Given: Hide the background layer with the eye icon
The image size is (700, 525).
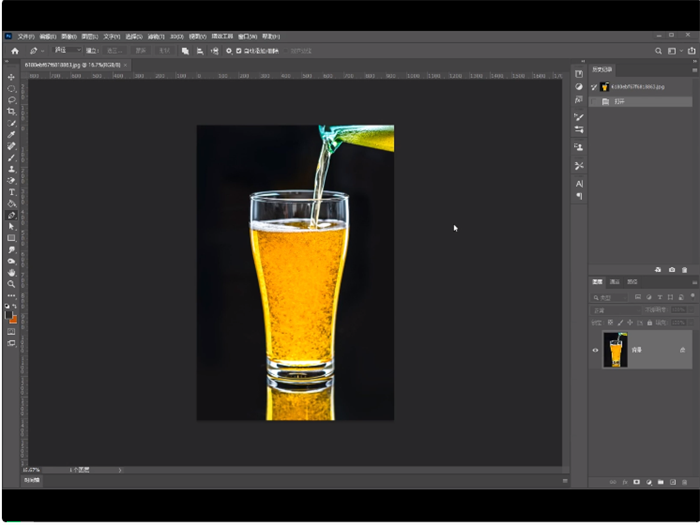Looking at the screenshot, I should click(x=596, y=350).
